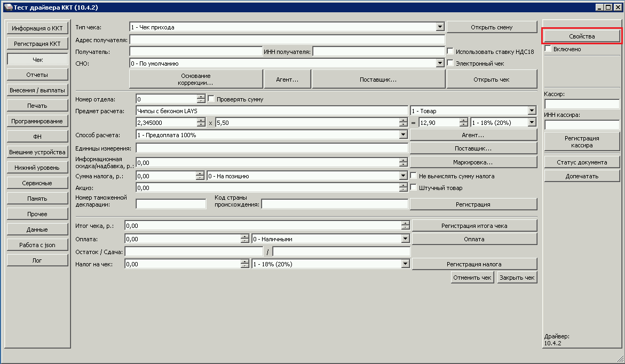Select the Работа с json section
The image size is (625, 364).
click(x=37, y=245)
